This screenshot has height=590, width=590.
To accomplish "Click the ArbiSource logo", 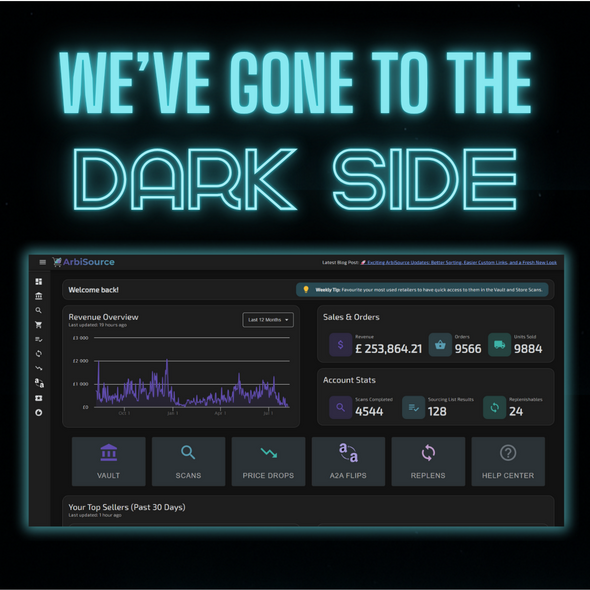I will pos(84,262).
